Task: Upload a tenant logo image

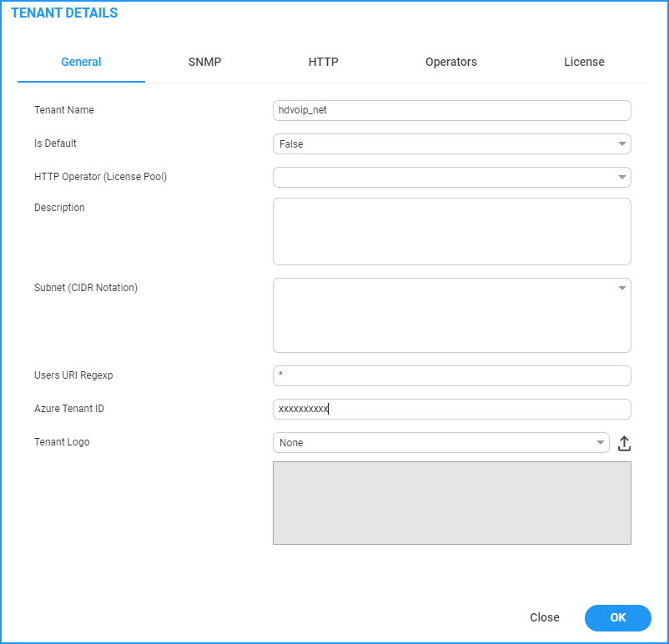Action: point(624,444)
